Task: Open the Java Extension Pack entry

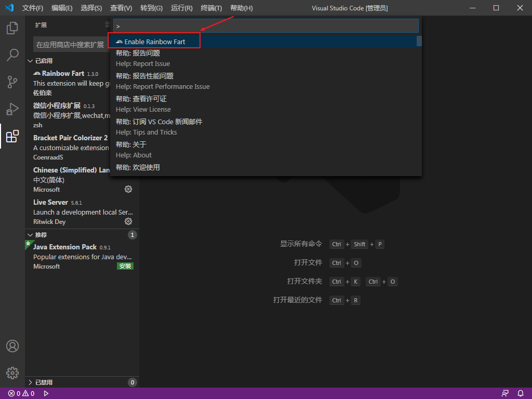Action: click(x=82, y=257)
